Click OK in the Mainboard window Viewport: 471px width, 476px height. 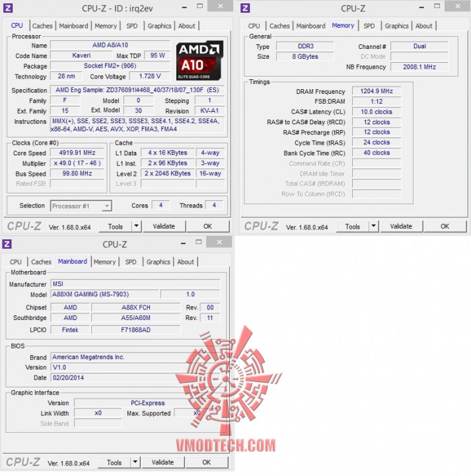[207, 462]
